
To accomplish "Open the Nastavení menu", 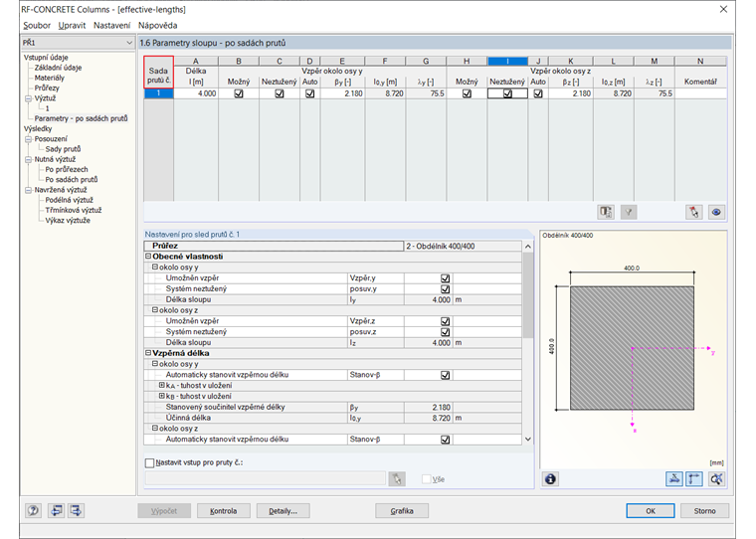I will pos(111,24).
